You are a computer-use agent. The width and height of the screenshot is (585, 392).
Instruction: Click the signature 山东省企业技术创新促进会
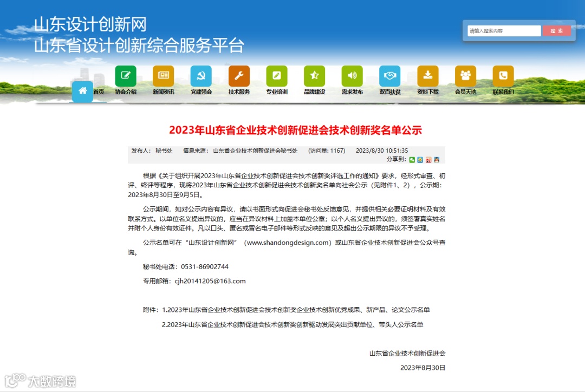tap(407, 353)
